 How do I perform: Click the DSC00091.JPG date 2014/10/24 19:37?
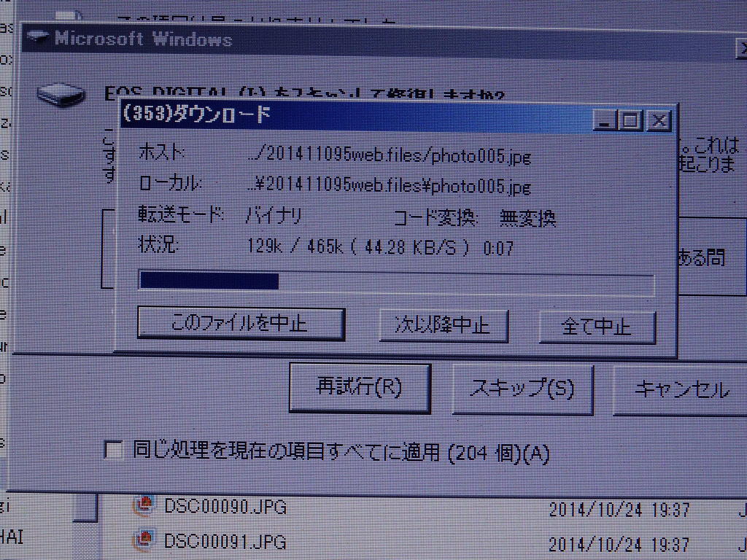(x=619, y=544)
